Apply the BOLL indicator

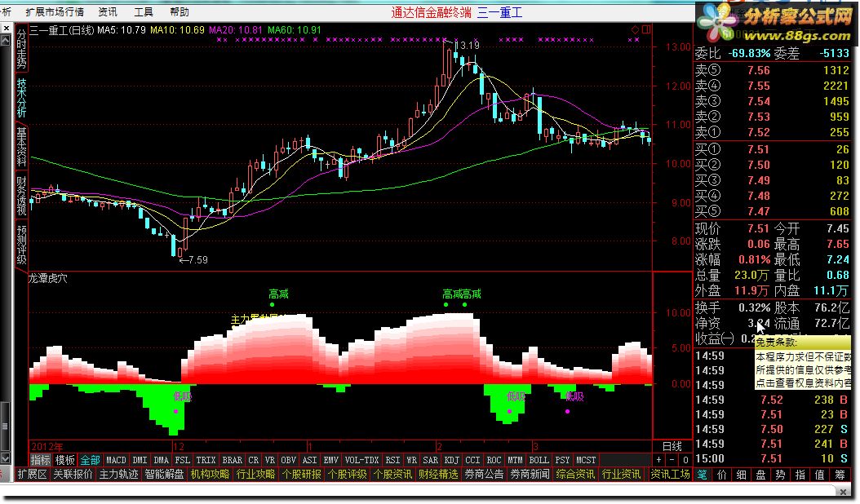click(539, 460)
